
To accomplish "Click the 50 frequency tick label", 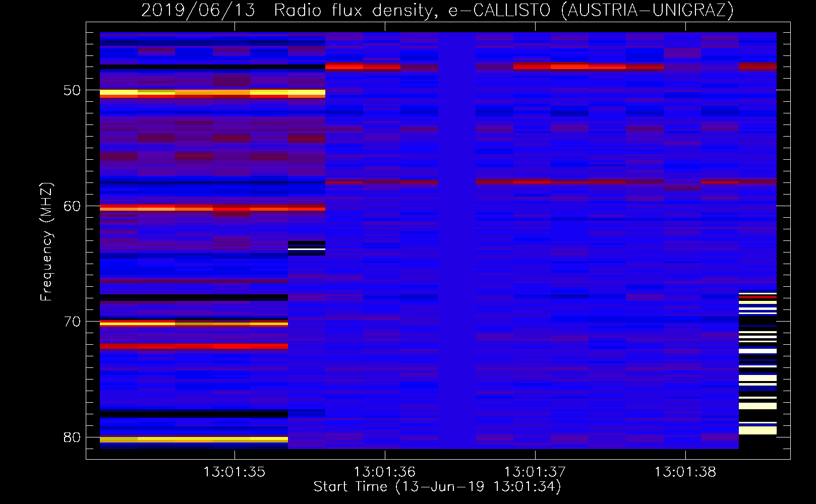I will [x=72, y=90].
